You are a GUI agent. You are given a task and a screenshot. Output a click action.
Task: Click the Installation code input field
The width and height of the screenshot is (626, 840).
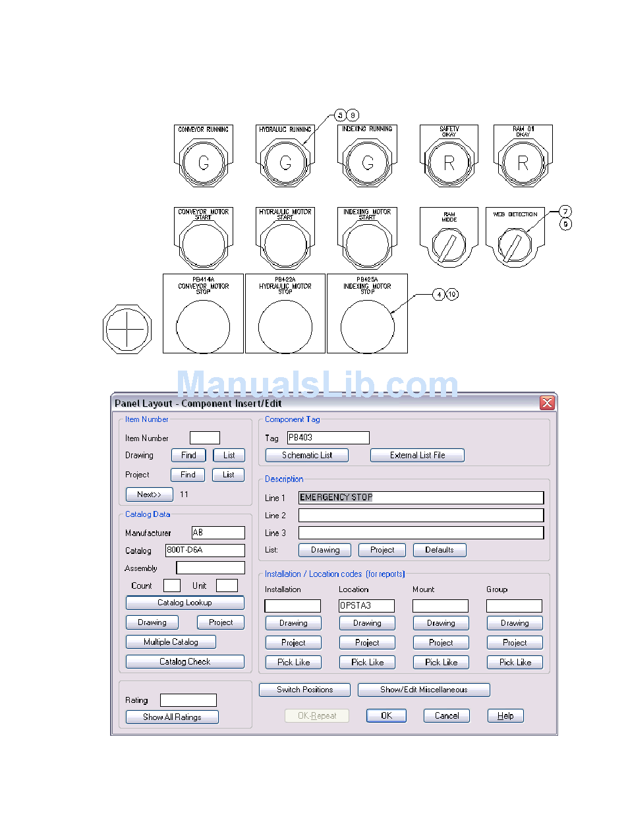coord(293,606)
